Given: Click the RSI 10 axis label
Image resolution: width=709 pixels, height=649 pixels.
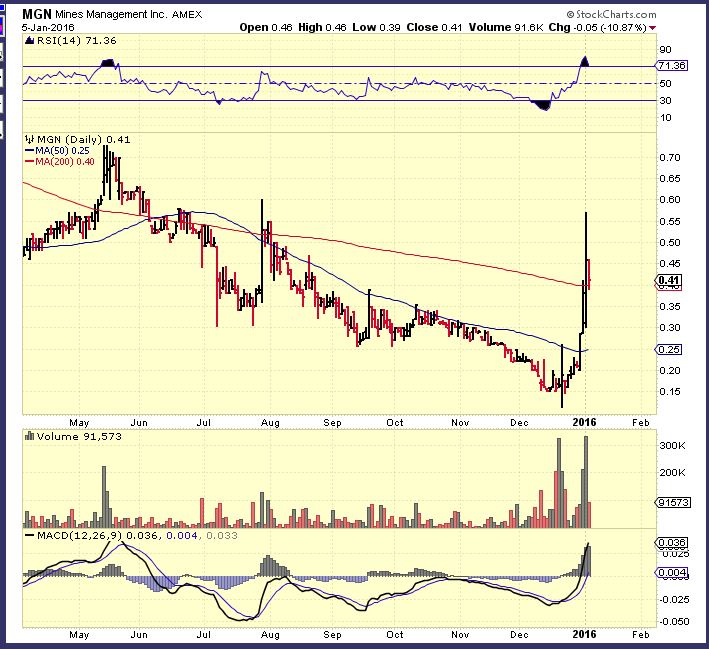Looking at the screenshot, I should 666,118.
